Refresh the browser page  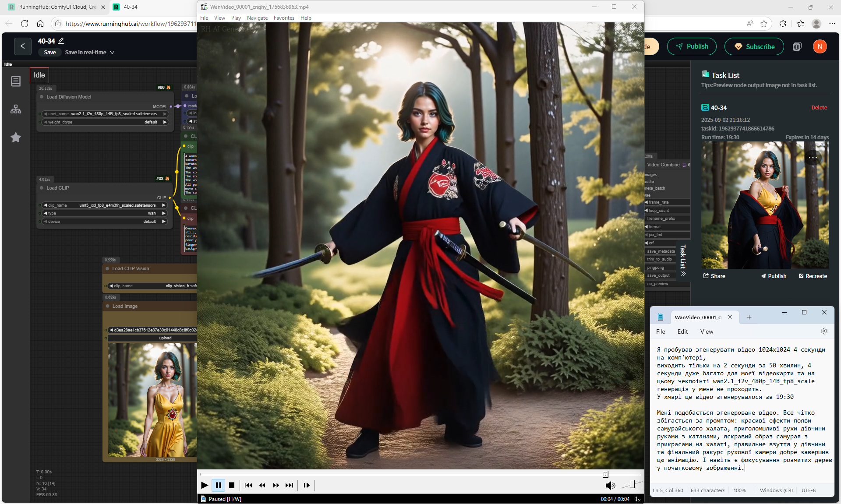[x=25, y=24]
